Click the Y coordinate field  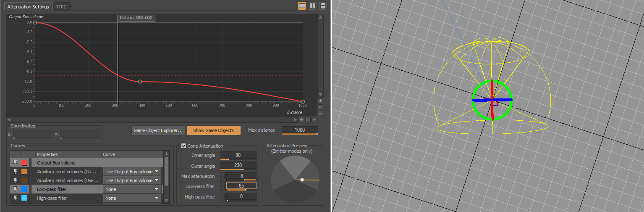click(80, 134)
